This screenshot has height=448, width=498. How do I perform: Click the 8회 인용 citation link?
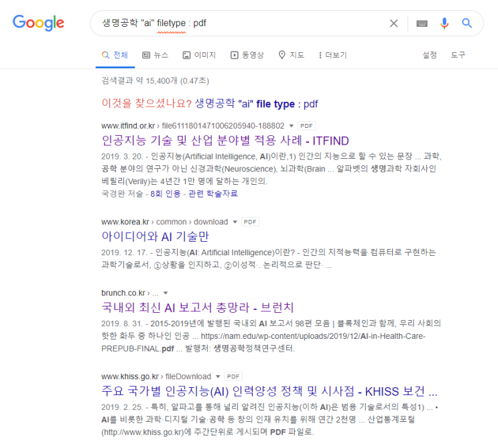[x=165, y=194]
